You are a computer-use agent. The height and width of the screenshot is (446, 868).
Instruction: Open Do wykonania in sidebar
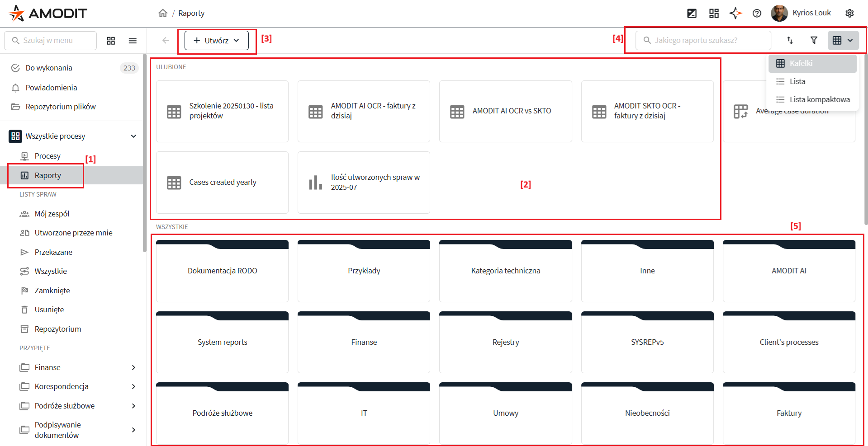(49, 68)
